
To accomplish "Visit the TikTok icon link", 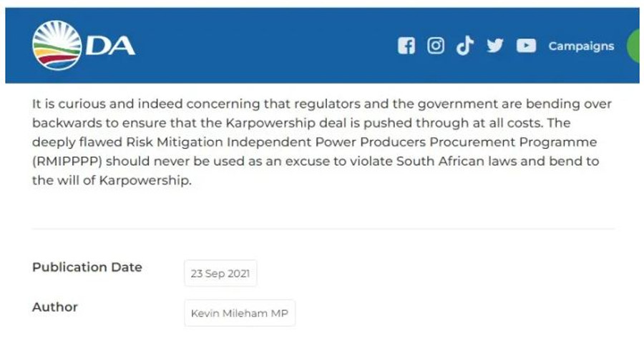I will tap(465, 45).
